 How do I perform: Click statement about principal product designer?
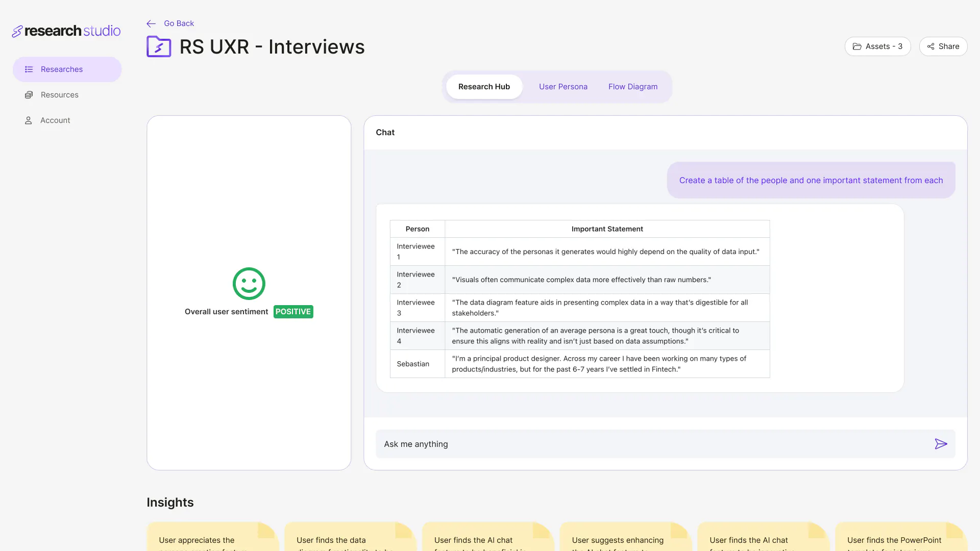607,364
